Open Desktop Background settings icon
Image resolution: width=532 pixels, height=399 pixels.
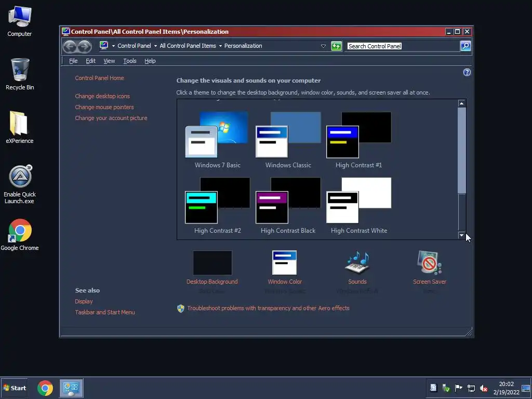212,262
